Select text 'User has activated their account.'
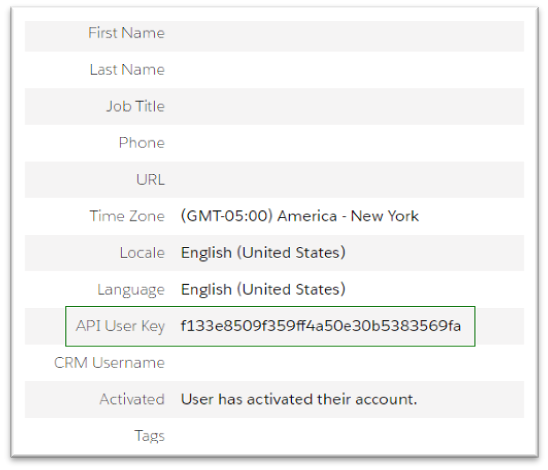The height and width of the screenshot is (470, 548). click(x=299, y=399)
